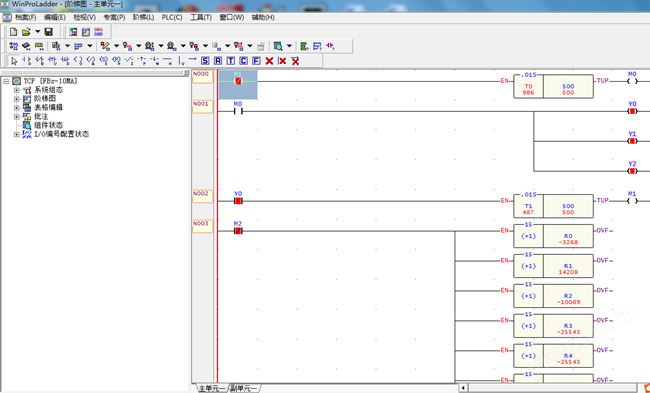Click the N002 network label
This screenshot has height=393, width=650.
202,196
